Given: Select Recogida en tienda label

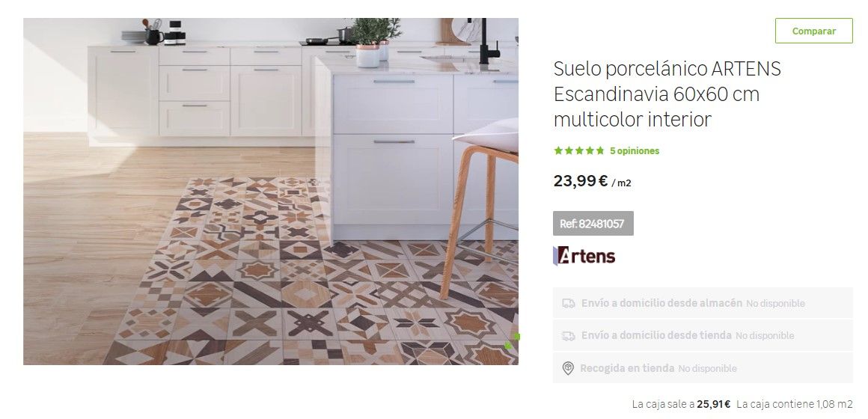Looking at the screenshot, I should click(627, 368).
